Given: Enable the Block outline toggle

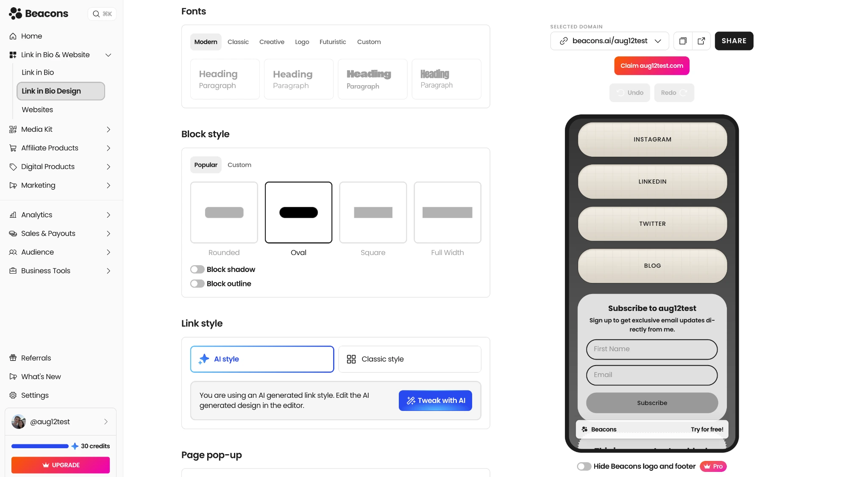Looking at the screenshot, I should 198,284.
